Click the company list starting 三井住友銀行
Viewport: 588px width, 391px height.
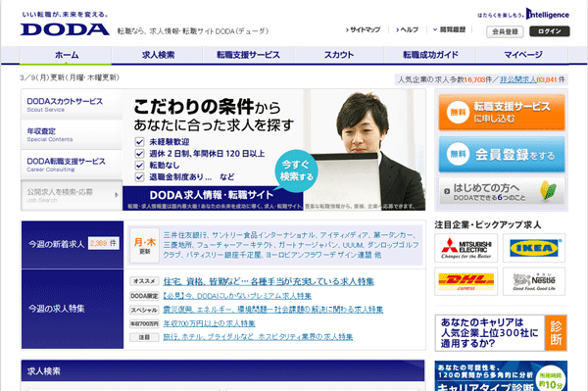[x=291, y=245]
